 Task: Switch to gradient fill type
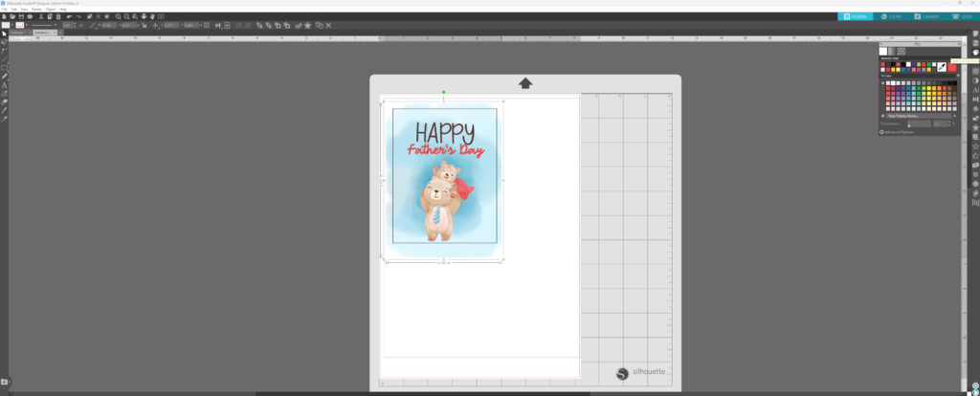pos(893,51)
